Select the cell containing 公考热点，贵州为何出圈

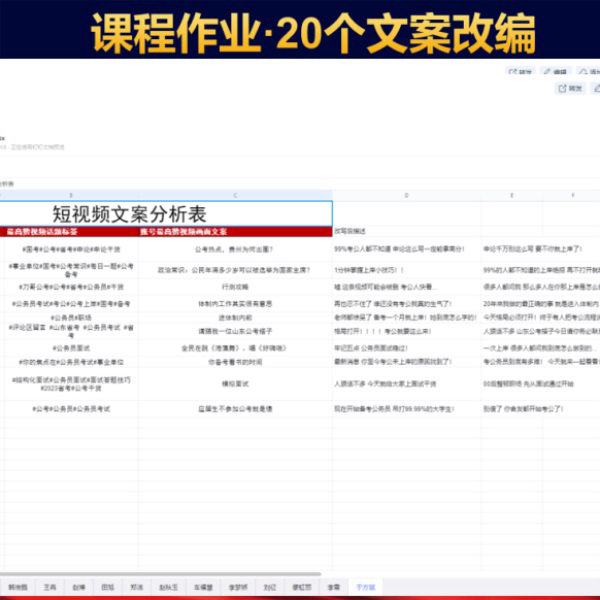(234, 249)
